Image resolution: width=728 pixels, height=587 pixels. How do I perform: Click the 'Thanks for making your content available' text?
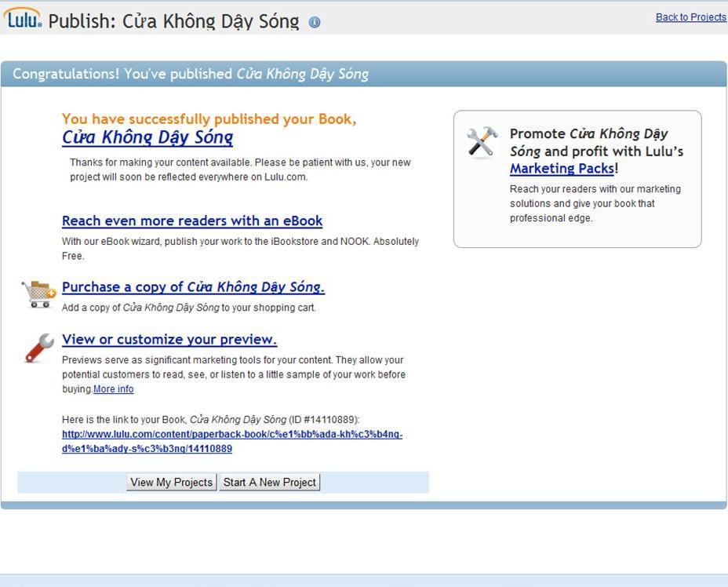tap(241, 170)
